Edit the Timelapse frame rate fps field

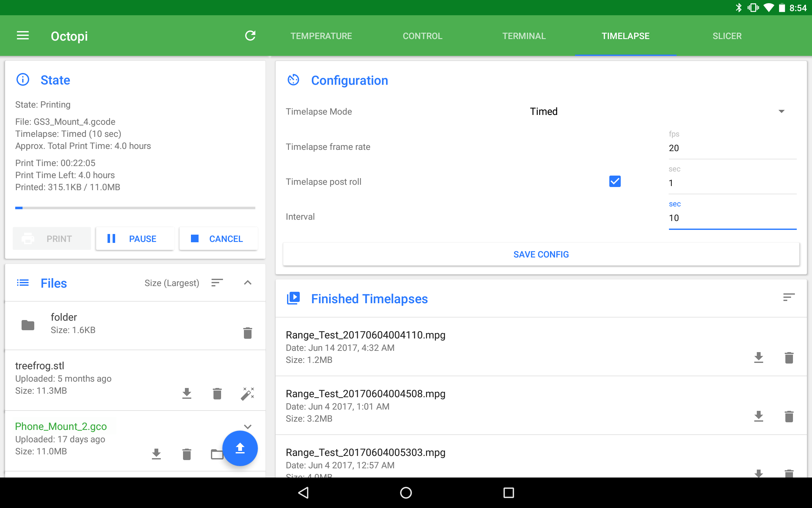pos(732,148)
